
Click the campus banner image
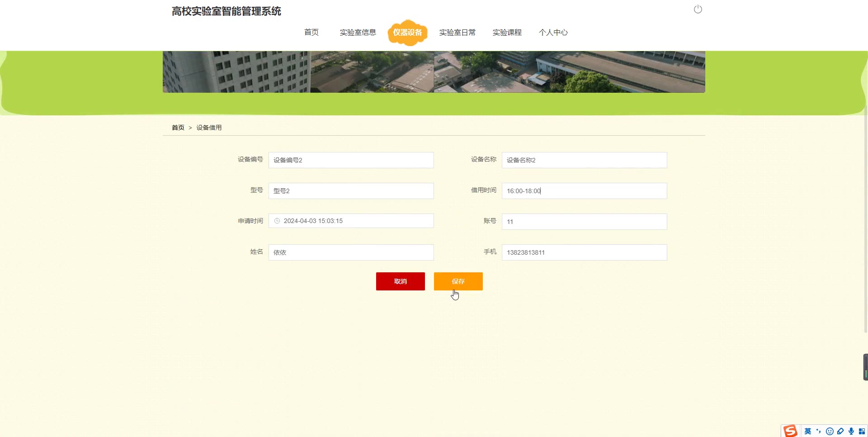[434, 72]
